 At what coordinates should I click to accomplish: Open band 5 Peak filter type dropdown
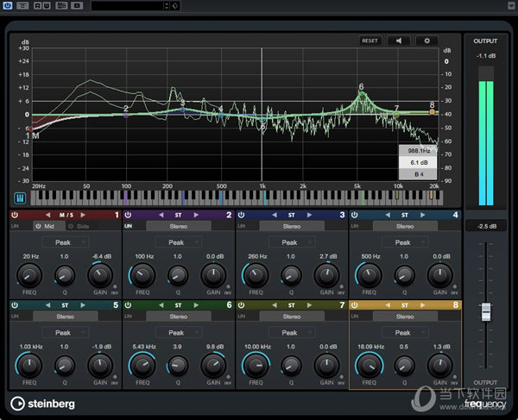65,333
